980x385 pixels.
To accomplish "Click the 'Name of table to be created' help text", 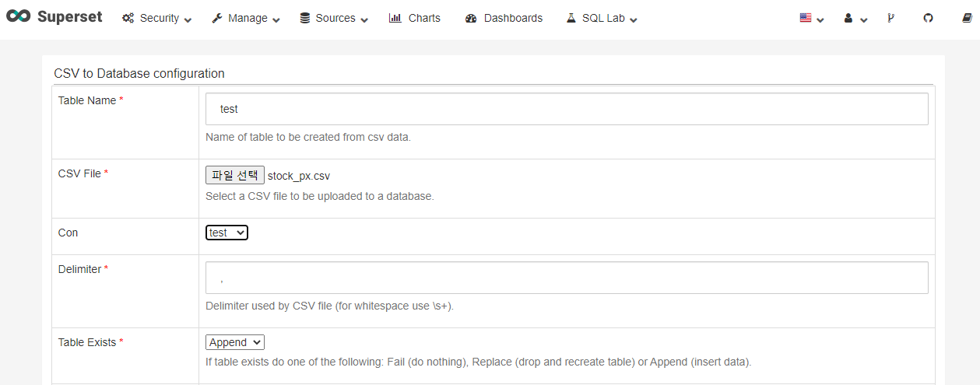I will (x=308, y=137).
